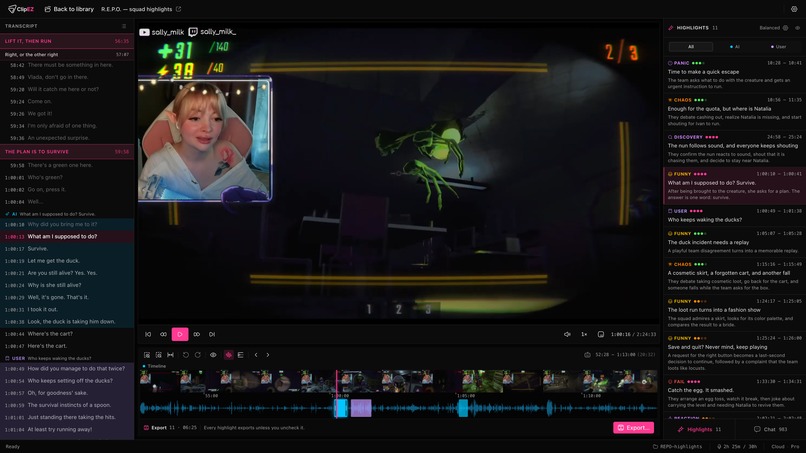
Task: Open highlight 'The duck incident needs a replay'
Action: (734, 242)
